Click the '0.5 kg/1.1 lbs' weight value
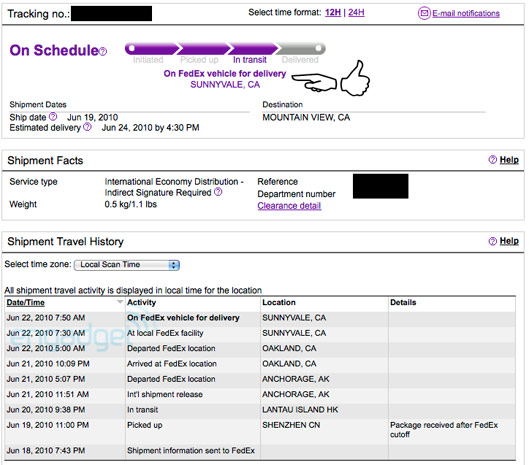The width and height of the screenshot is (529, 465). [x=131, y=204]
